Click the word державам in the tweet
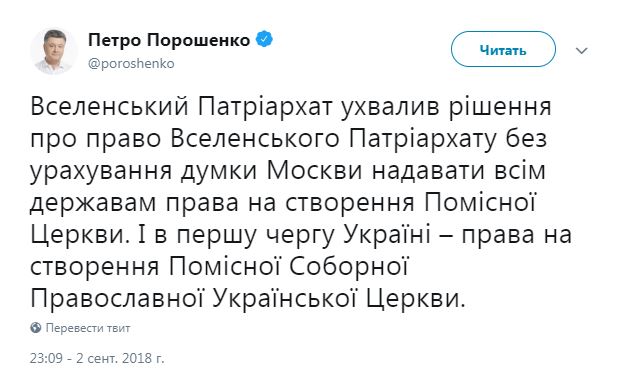 click(93, 203)
